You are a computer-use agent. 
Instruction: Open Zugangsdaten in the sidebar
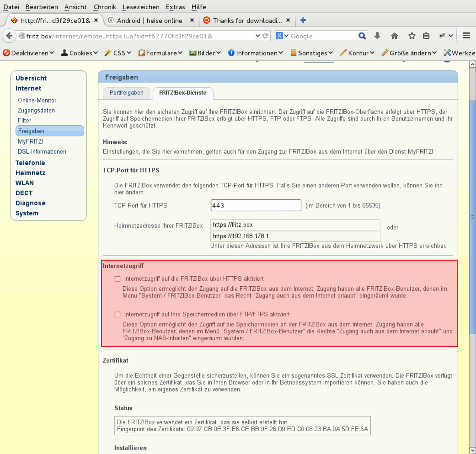[x=36, y=110]
